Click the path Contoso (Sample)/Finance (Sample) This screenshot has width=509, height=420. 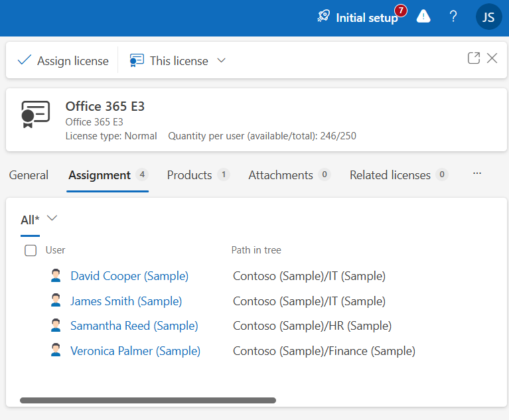click(x=324, y=351)
